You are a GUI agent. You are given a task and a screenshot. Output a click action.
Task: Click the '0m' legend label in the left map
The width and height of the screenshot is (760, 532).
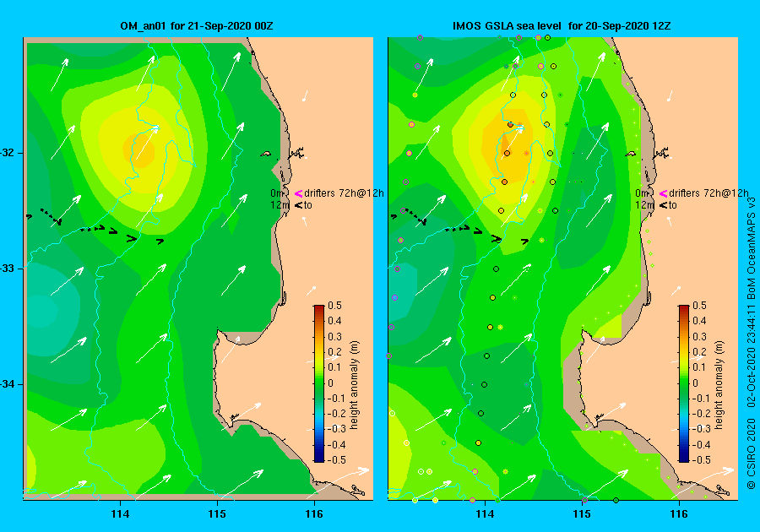click(x=277, y=193)
